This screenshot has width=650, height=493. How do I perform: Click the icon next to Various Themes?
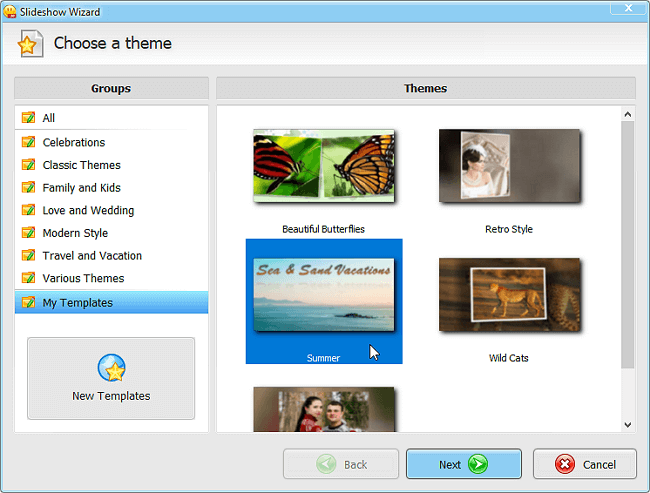tap(28, 278)
